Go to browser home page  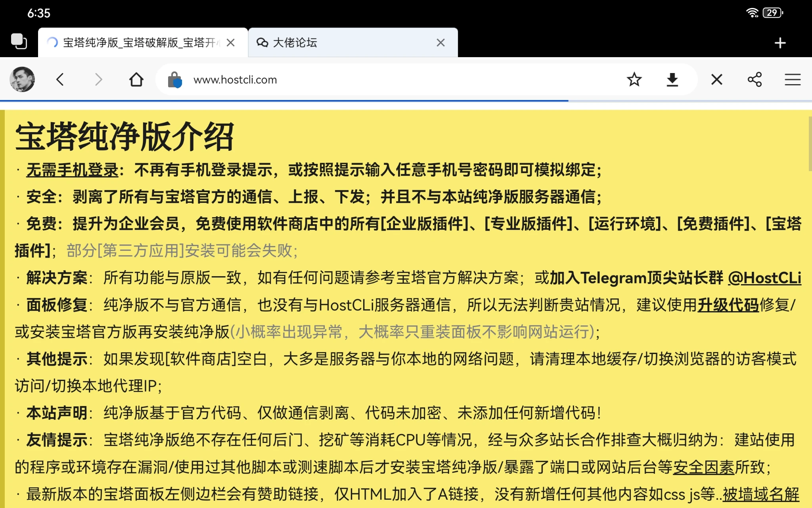pos(136,79)
